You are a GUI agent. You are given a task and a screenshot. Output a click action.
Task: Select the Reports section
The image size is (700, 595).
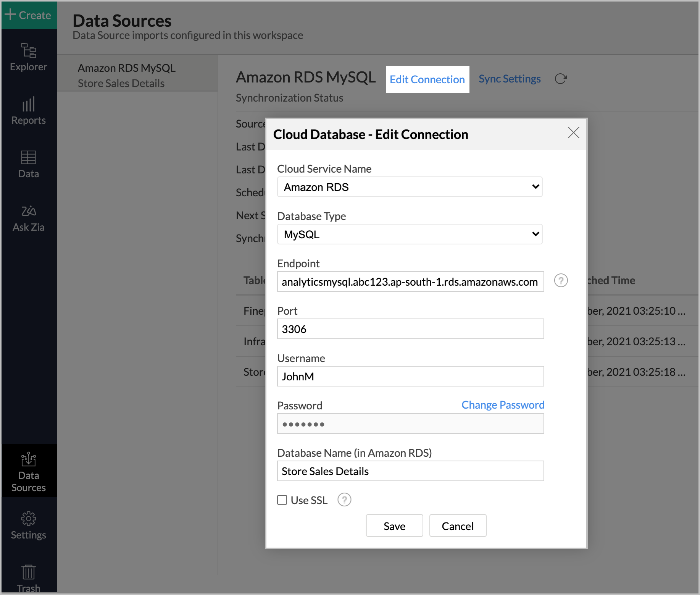tap(28, 111)
